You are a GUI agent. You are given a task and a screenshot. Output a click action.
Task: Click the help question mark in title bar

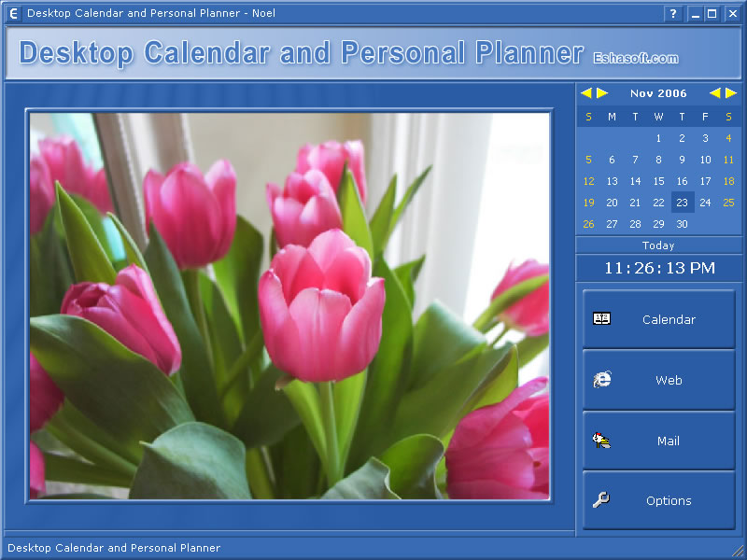pyautogui.click(x=673, y=14)
